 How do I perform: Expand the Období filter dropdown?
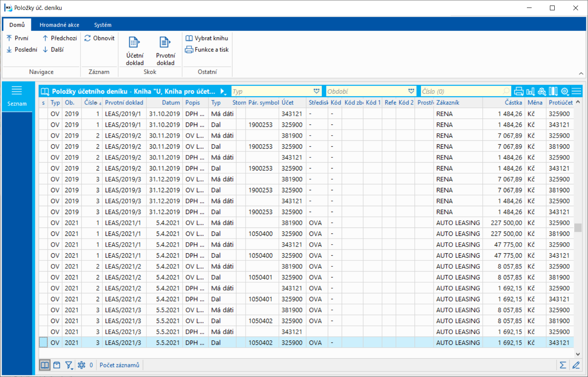coord(411,92)
